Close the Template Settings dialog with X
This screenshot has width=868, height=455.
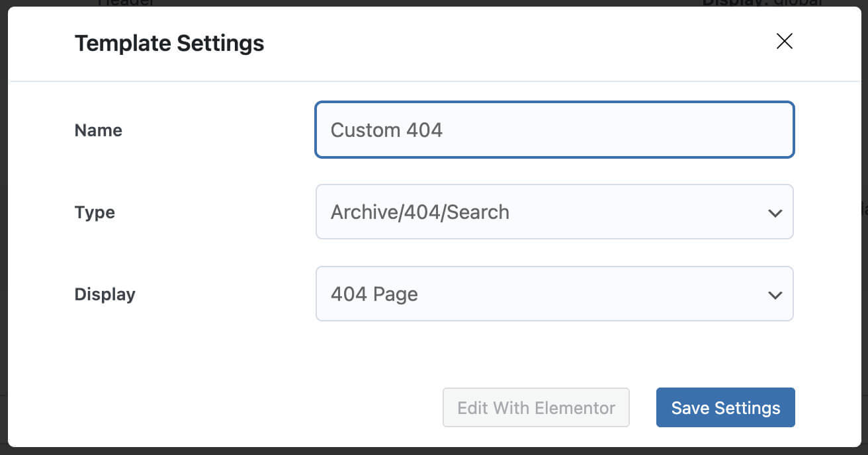784,42
